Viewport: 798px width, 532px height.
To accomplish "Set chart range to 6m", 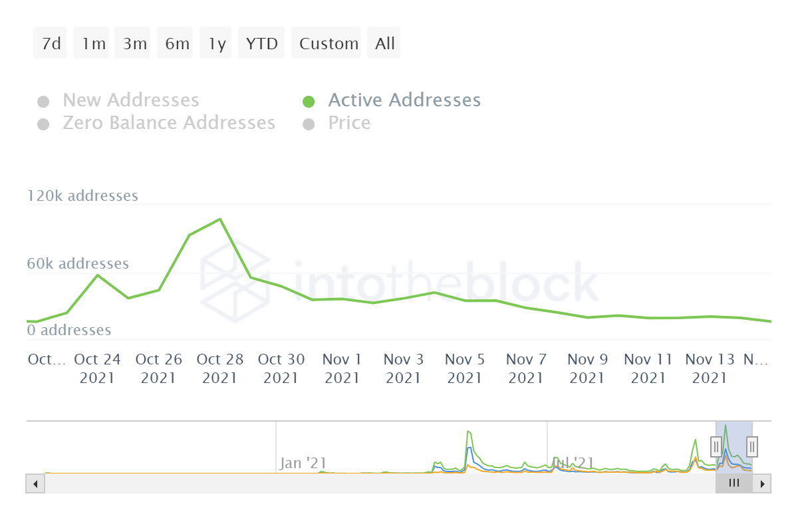I will pyautogui.click(x=176, y=44).
